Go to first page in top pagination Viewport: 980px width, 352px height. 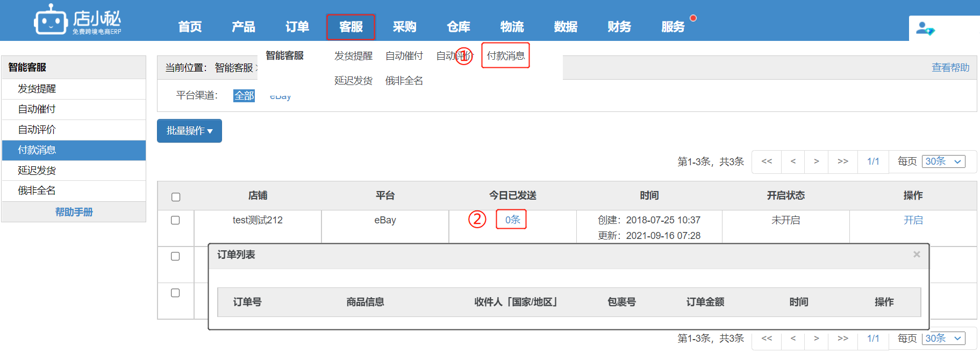point(767,161)
